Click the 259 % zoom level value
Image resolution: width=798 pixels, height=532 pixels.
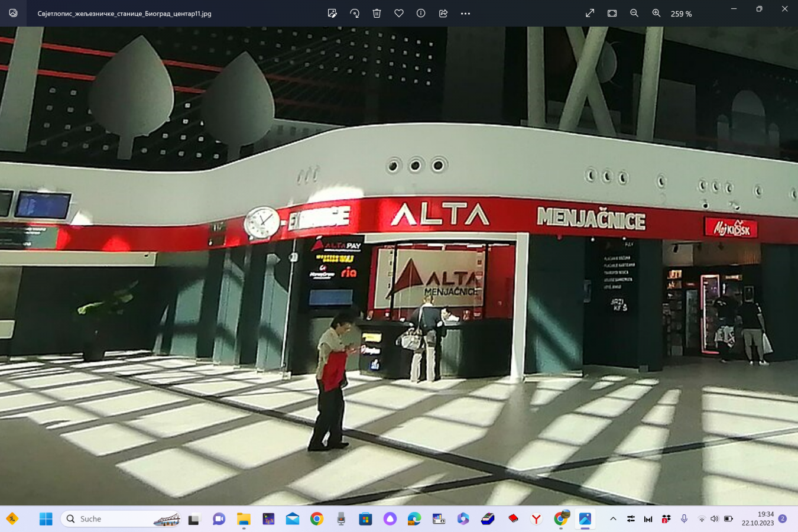coord(681,14)
